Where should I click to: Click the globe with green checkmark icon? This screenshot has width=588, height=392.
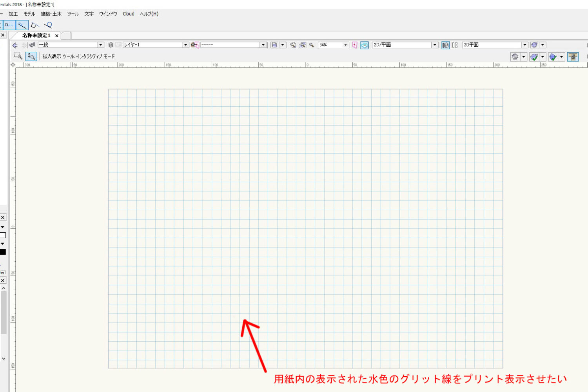pos(553,57)
